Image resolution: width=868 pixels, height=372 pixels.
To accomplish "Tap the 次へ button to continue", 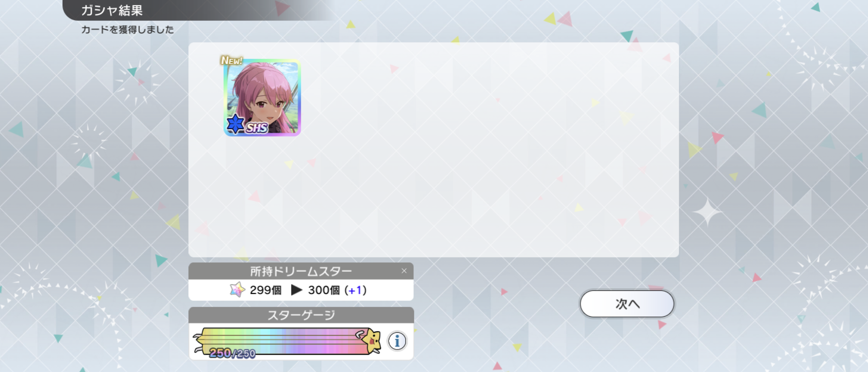I will pos(627,304).
